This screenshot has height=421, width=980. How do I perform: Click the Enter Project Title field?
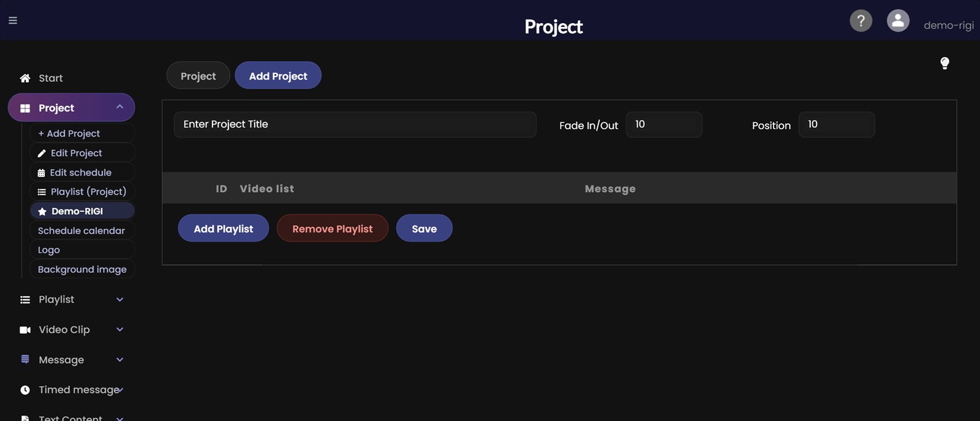[x=355, y=124]
